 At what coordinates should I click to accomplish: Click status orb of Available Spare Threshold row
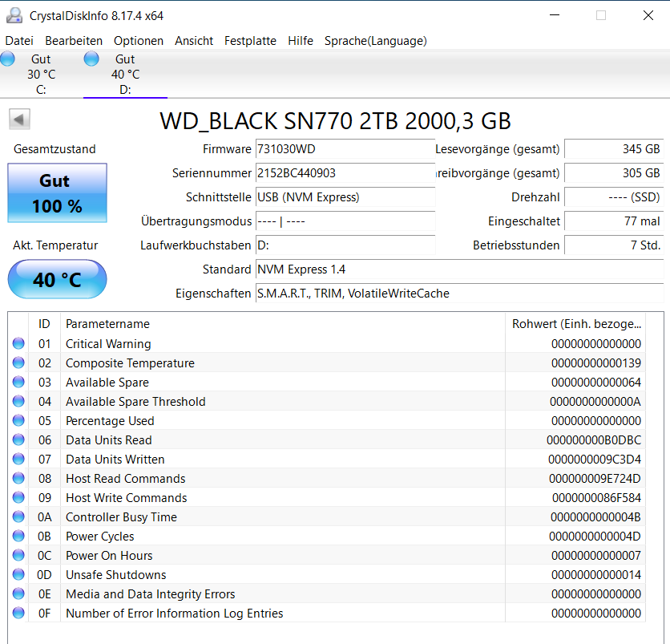(18, 401)
